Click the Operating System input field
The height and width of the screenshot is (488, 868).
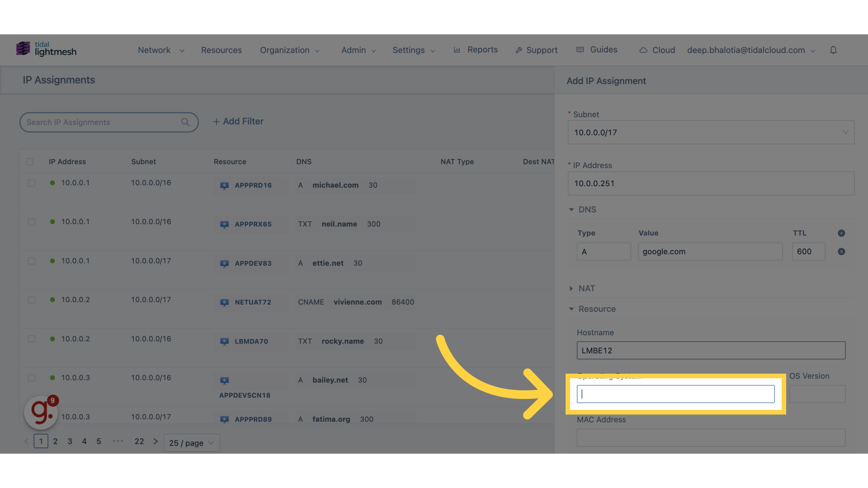(675, 394)
